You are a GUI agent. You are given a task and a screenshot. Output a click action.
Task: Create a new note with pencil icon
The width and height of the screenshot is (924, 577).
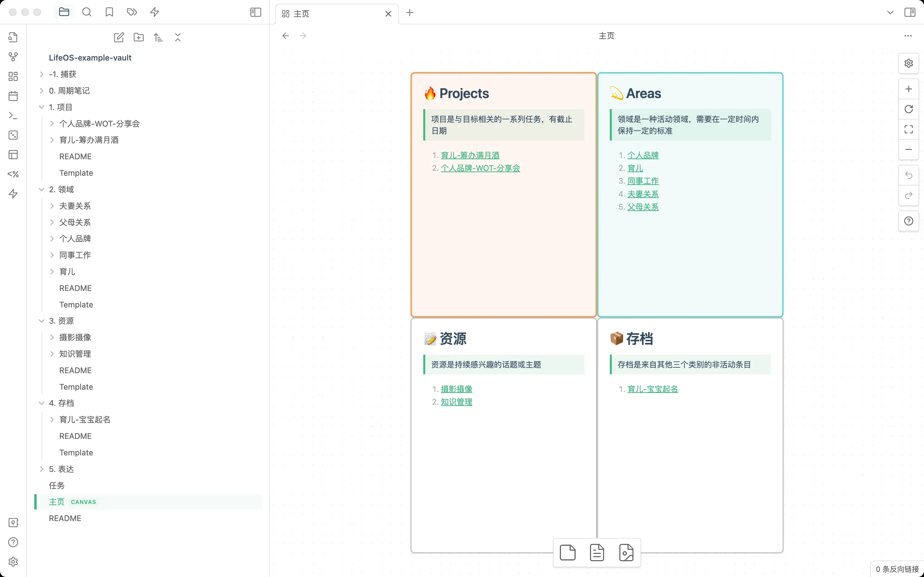(x=119, y=37)
